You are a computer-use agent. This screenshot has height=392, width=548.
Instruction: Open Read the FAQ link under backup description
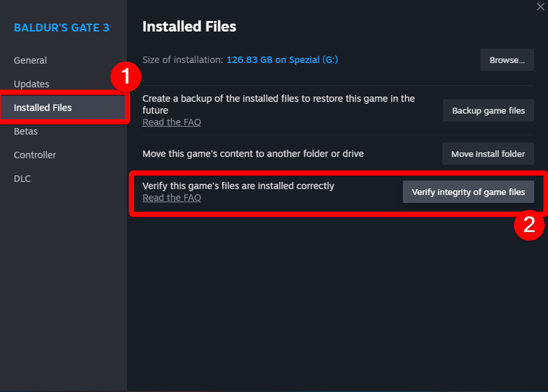click(x=171, y=122)
